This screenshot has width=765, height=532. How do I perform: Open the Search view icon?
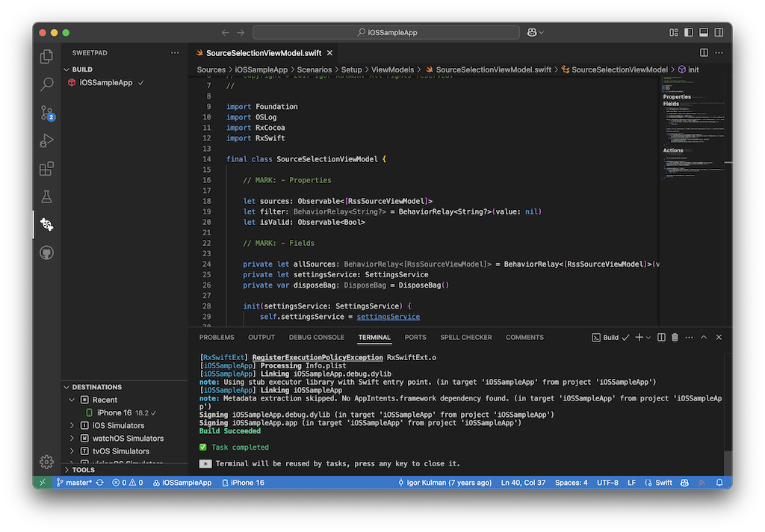coord(46,84)
